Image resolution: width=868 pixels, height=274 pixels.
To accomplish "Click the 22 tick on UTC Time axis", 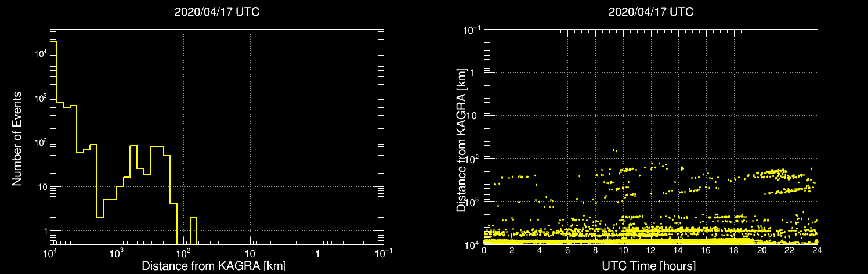I will pyautogui.click(x=790, y=250).
